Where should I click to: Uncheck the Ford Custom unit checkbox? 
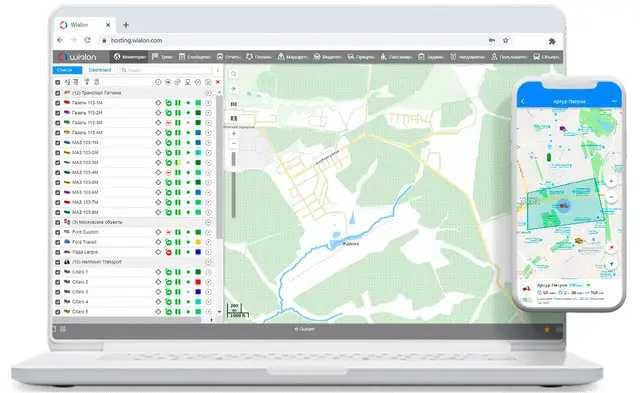pyautogui.click(x=58, y=232)
